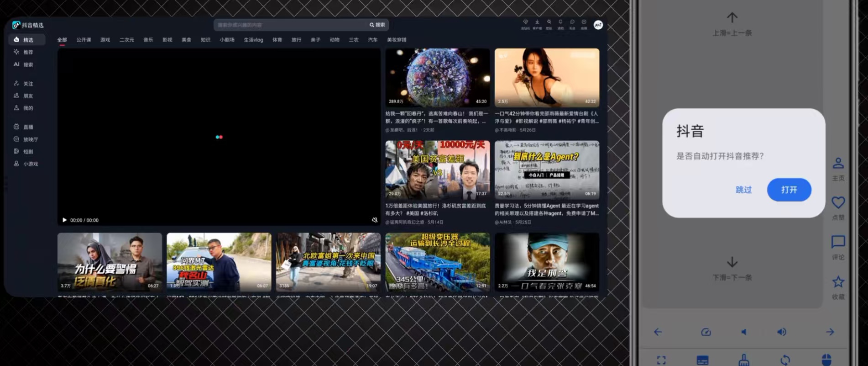The image size is (868, 366).
Task: Open the 我是刑警 video thumbnail
Action: click(547, 262)
